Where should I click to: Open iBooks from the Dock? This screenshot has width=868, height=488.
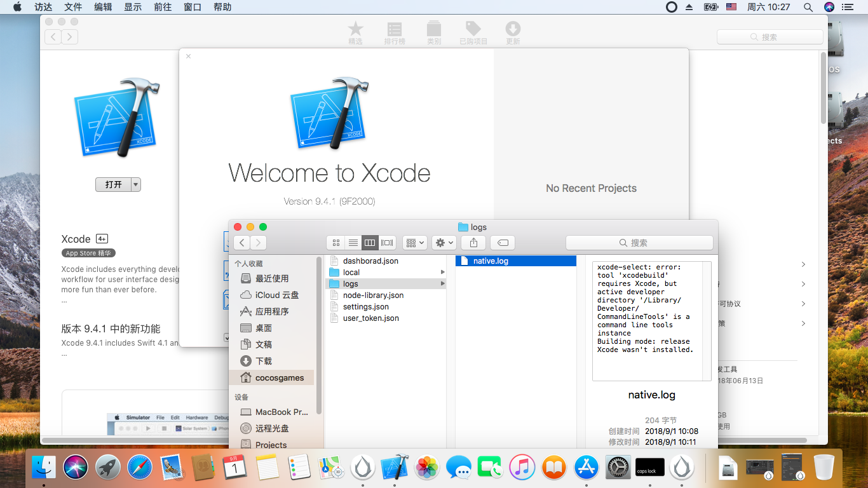(554, 468)
